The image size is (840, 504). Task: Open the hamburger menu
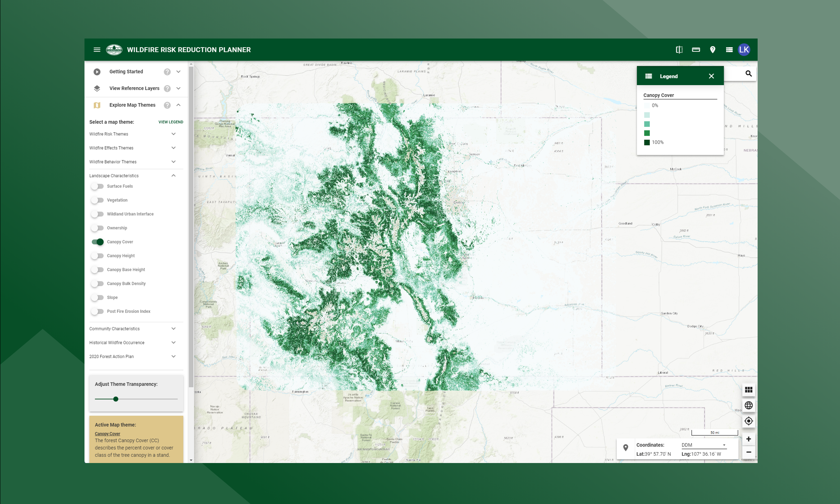tap(97, 50)
